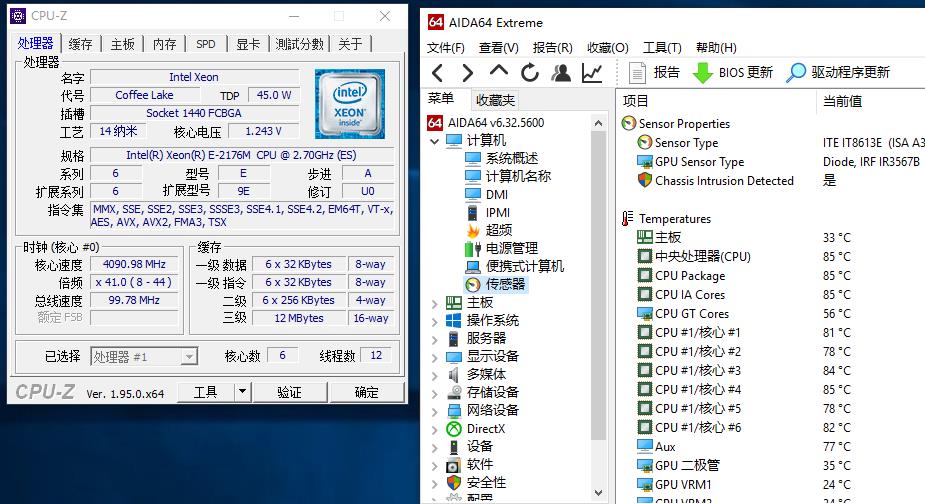925x504 pixels.
Task: Select 便携式计算机 in the tree
Action: (x=514, y=266)
